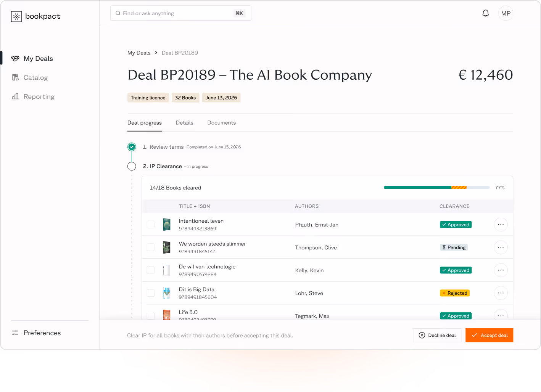Click the 2. IP Clearance step title
Image resolution: width=541 pixels, height=392 pixels.
(x=163, y=166)
